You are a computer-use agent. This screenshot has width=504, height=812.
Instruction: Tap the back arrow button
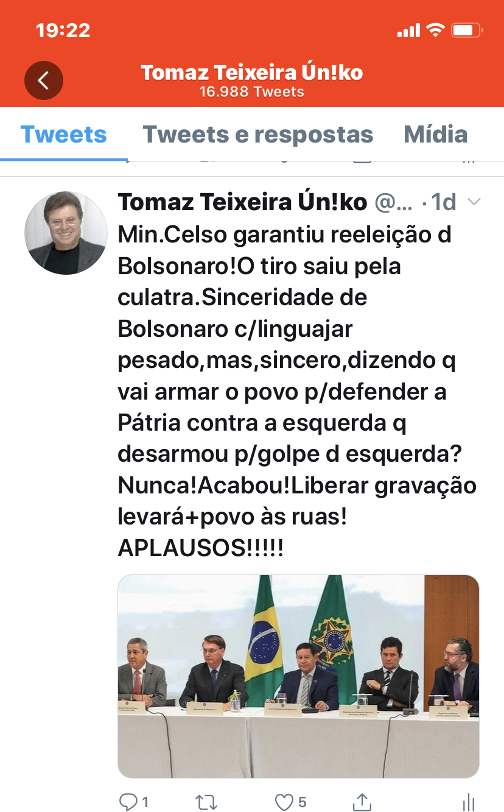(x=44, y=80)
